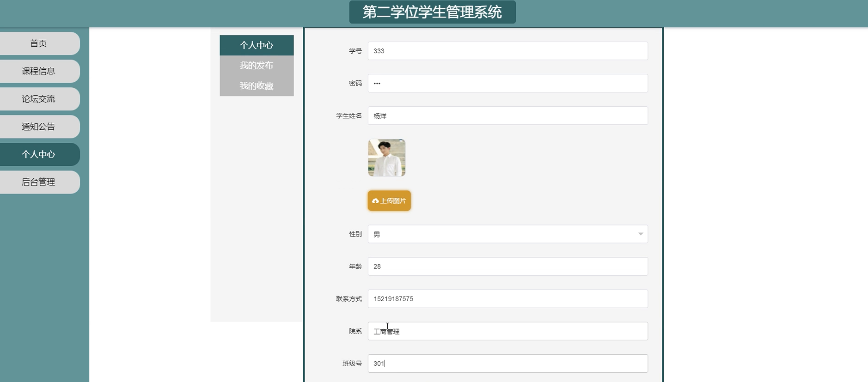Click the 年龄 field label
Screen dimensions: 868x382
(x=355, y=267)
